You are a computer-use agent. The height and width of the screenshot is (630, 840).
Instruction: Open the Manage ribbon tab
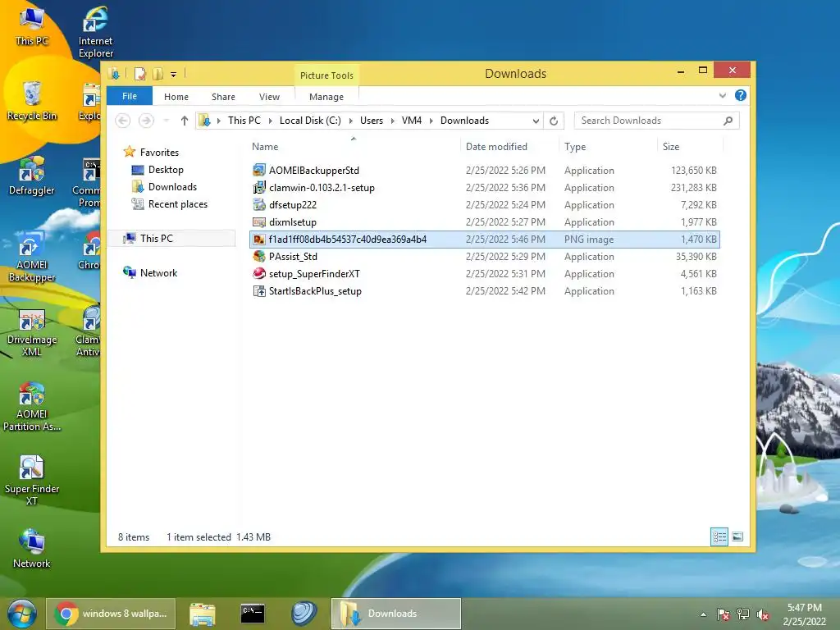(x=326, y=97)
